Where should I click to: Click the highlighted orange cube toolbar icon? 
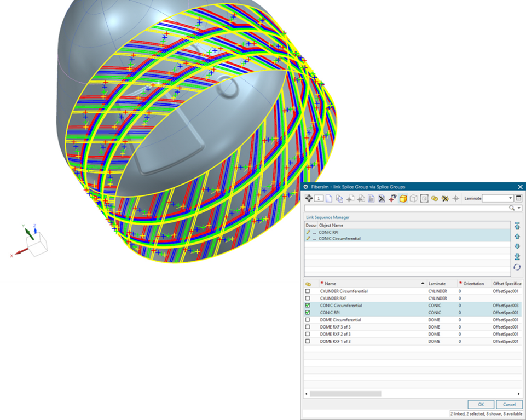click(x=403, y=198)
